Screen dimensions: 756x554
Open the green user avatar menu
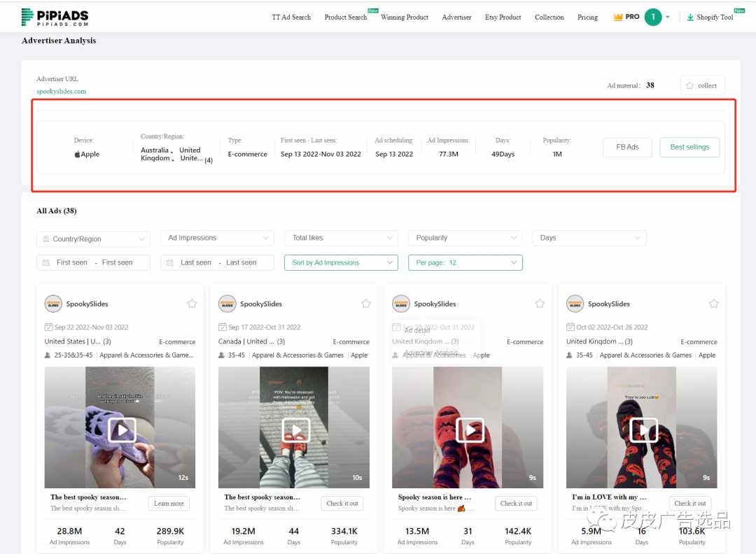[x=653, y=17]
